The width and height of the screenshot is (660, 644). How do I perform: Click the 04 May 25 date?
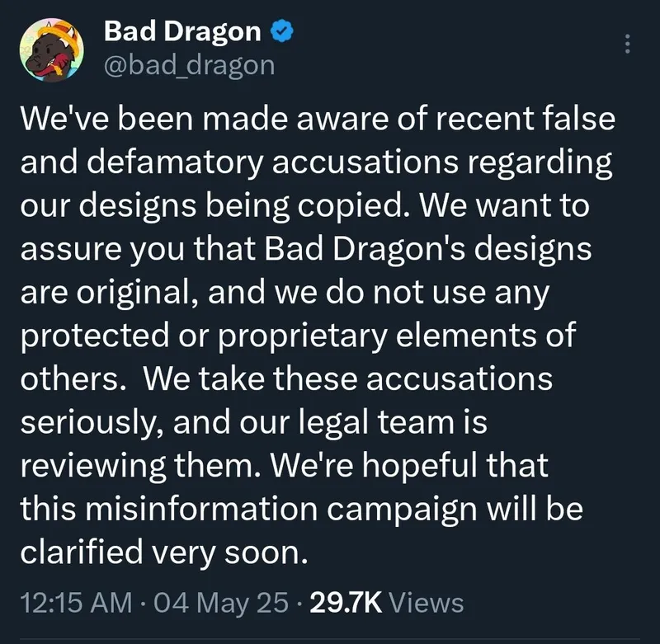point(221,602)
